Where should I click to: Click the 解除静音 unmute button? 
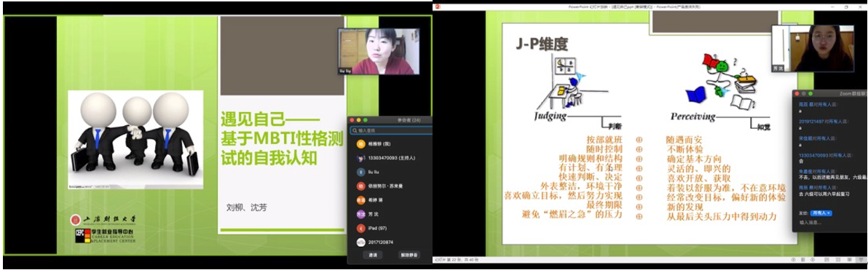coord(409,255)
